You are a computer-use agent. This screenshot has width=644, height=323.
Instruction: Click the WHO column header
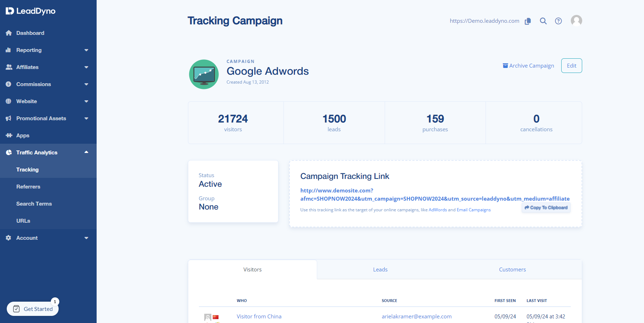click(242, 301)
